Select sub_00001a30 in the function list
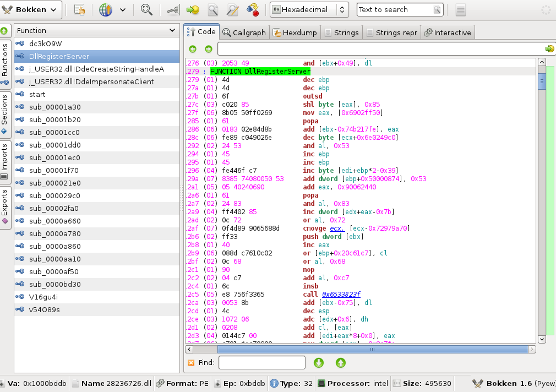The height and width of the screenshot is (392, 556). [55, 107]
